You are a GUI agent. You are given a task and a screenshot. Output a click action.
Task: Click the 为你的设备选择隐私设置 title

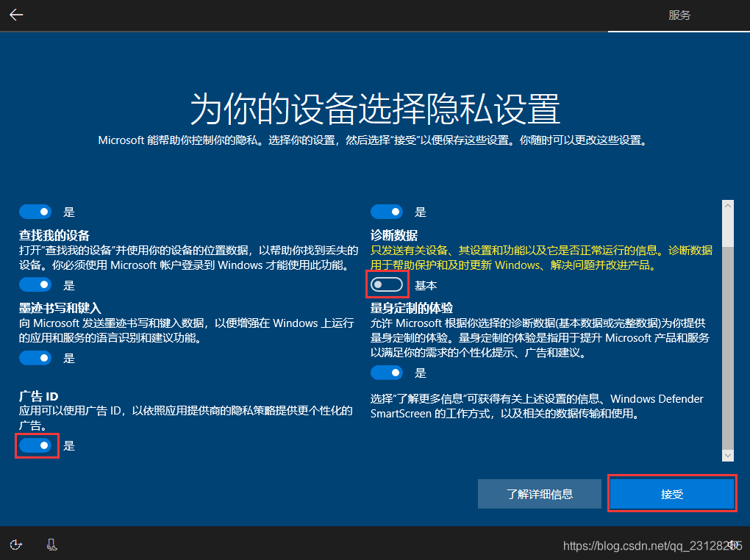[x=375, y=109]
